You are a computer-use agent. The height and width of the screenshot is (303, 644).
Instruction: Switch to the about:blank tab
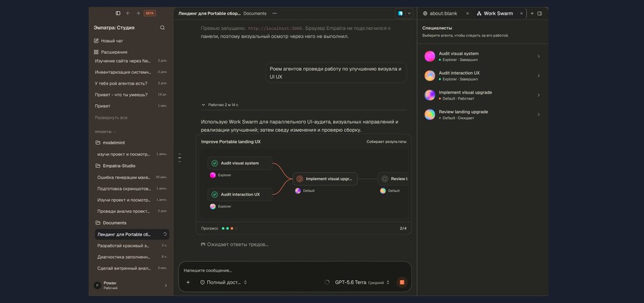click(442, 13)
